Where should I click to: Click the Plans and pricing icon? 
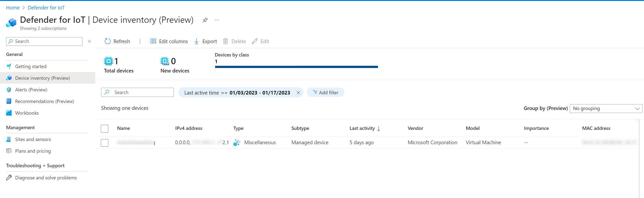click(x=9, y=151)
